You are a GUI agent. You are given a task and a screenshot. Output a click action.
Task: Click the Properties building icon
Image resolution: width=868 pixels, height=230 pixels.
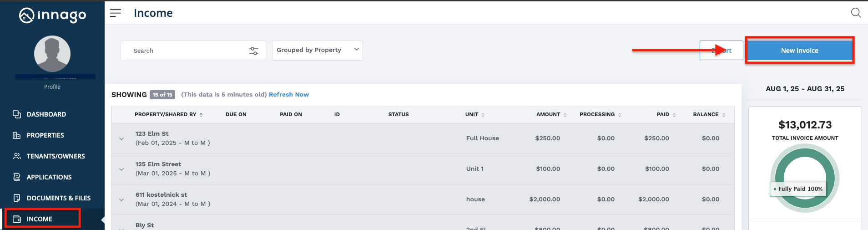[17, 135]
